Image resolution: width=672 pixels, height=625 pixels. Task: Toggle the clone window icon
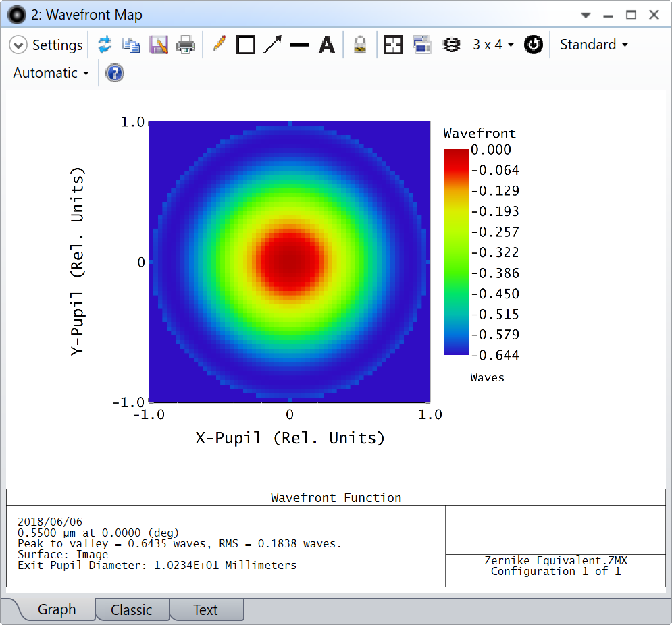pyautogui.click(x=421, y=44)
